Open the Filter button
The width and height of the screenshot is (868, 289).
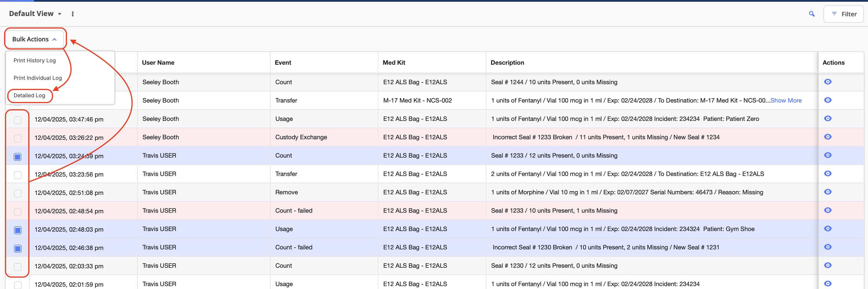coord(844,14)
